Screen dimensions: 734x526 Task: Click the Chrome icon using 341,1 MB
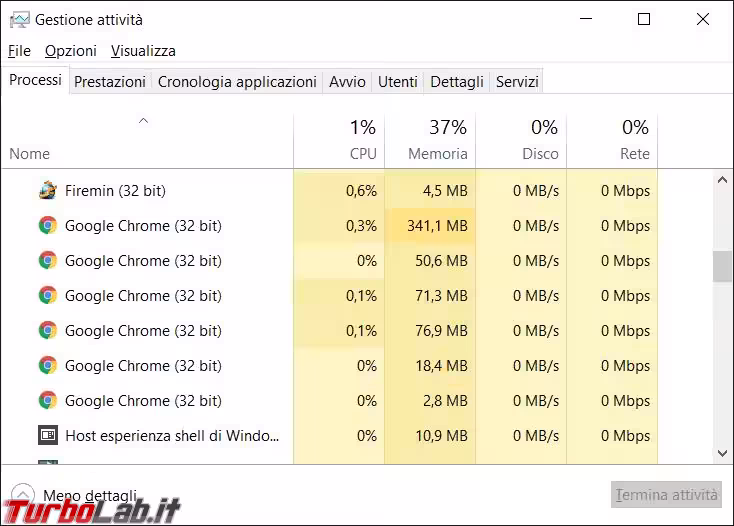pos(47,226)
